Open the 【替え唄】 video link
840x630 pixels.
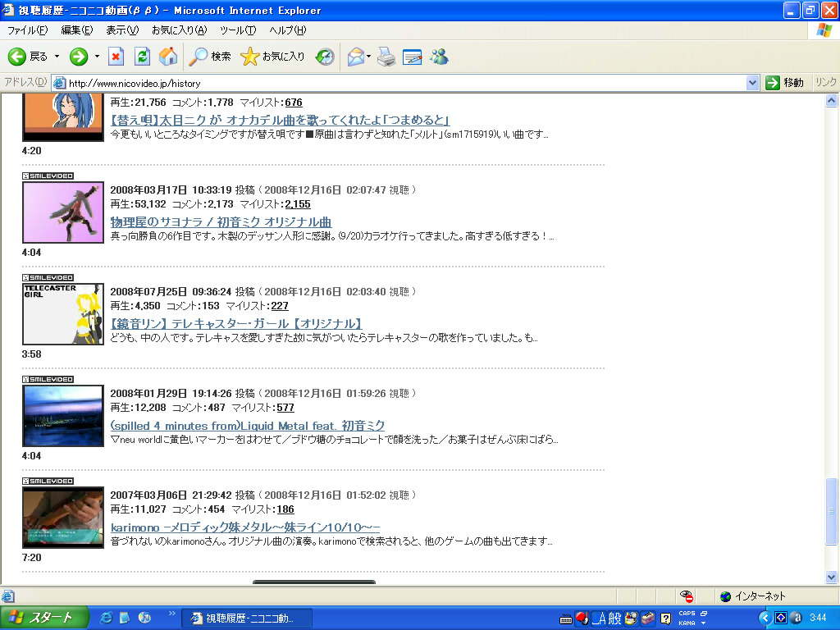click(x=281, y=120)
